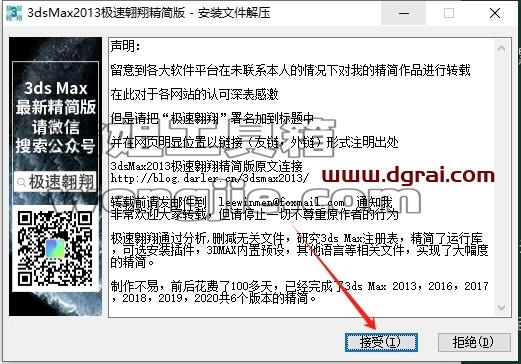Click the line 在此对于各网站的认可深表感激
Image resolution: width=521 pixels, height=364 pixels.
pos(194,94)
